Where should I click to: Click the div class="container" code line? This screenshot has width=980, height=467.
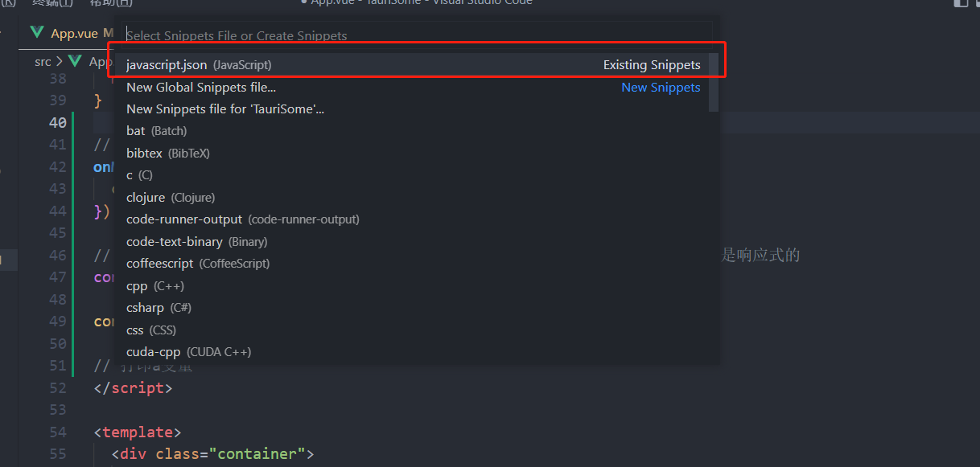212,454
